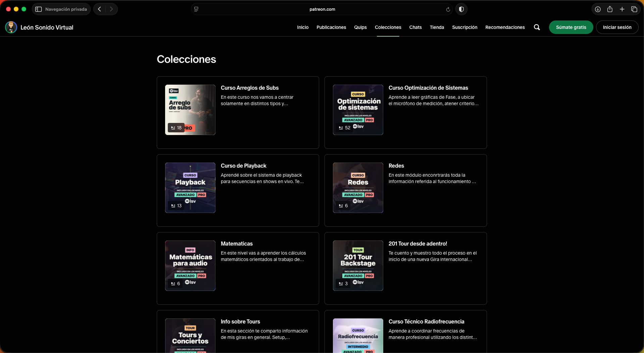644x353 pixels.
Task: Open the Info sobre Tours title
Action: pos(240,321)
